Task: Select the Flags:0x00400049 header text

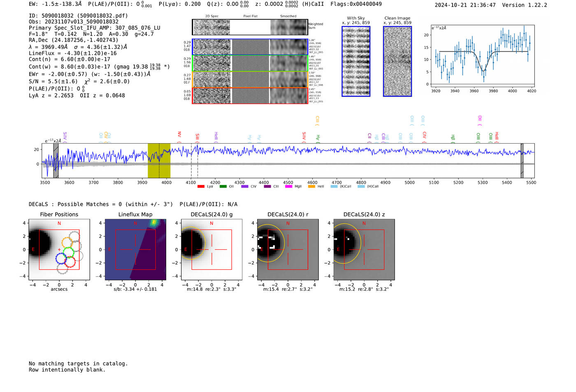Action: [356, 4]
